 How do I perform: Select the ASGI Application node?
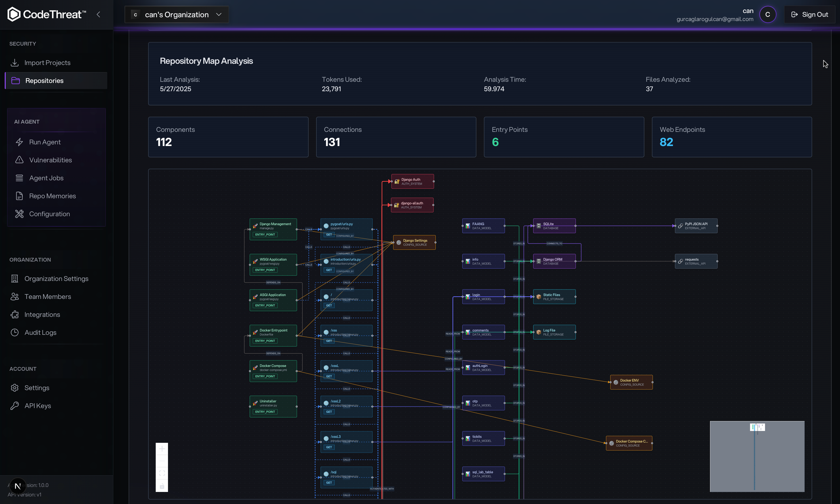point(273,300)
